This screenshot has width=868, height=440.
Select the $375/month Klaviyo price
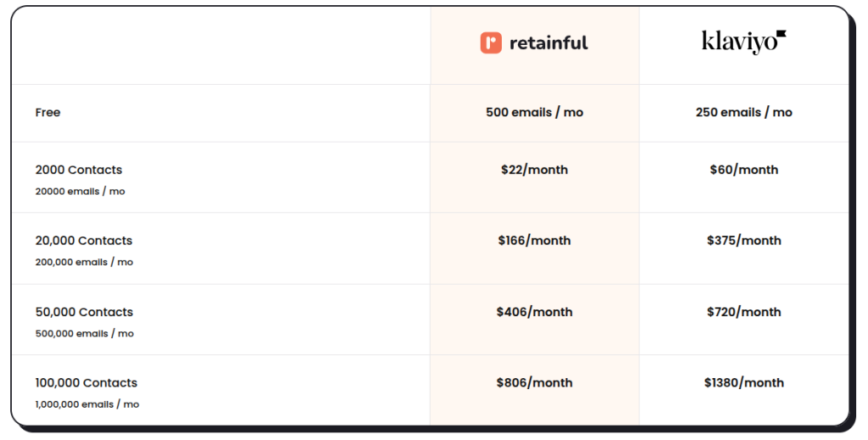[744, 241]
